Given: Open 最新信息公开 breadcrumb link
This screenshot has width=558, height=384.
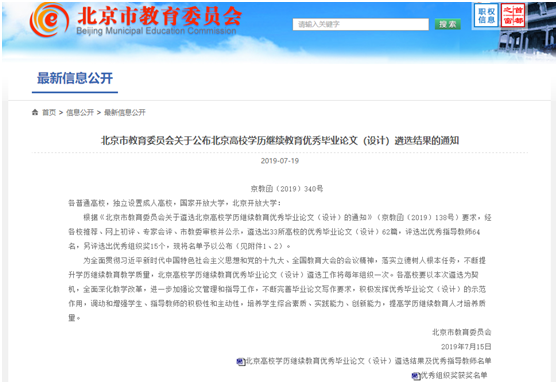Looking at the screenshot, I should (125, 112).
